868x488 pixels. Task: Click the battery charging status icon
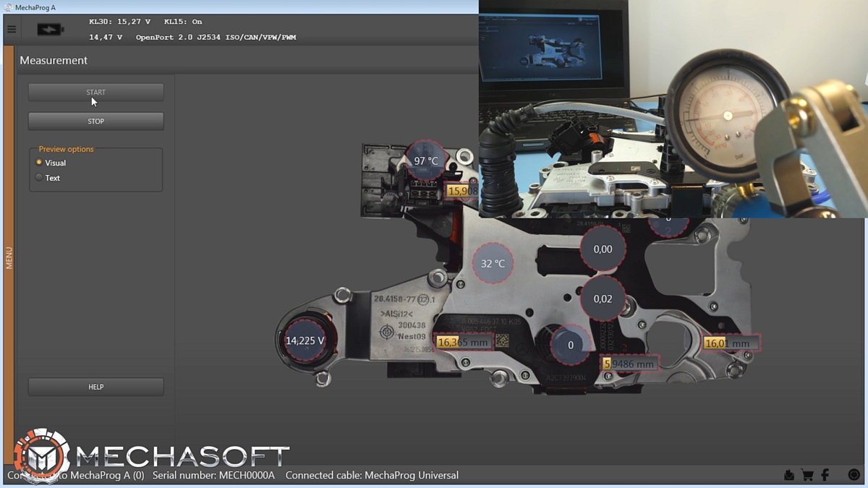49,29
